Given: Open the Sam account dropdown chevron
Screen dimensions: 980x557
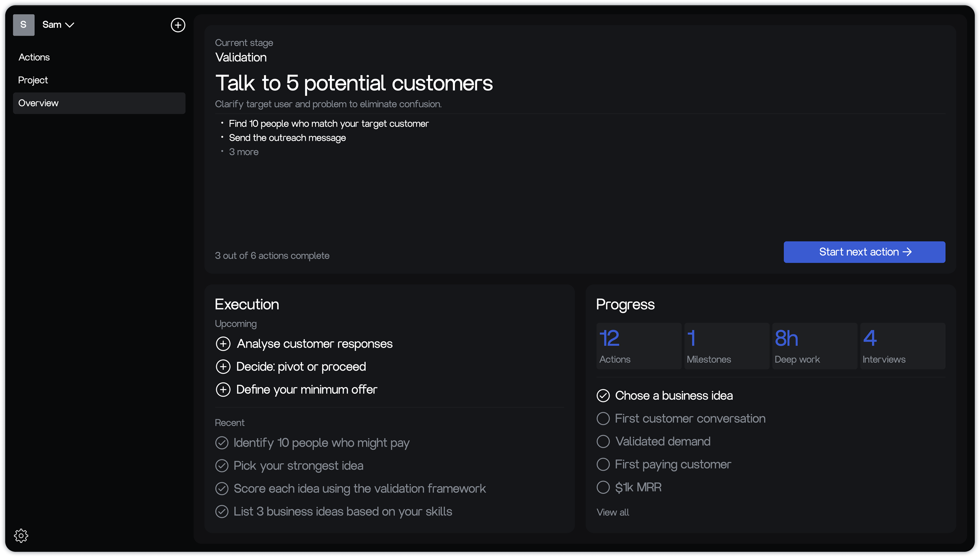Looking at the screenshot, I should click(70, 25).
